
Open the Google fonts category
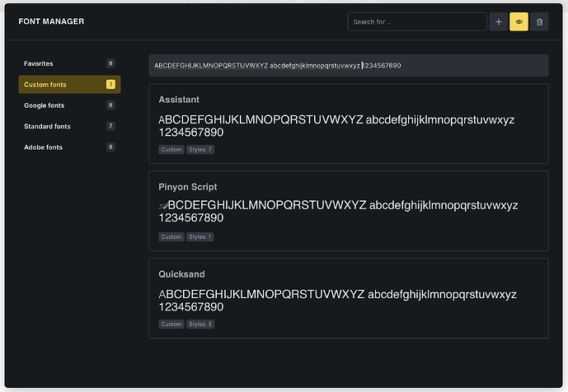tap(69, 105)
